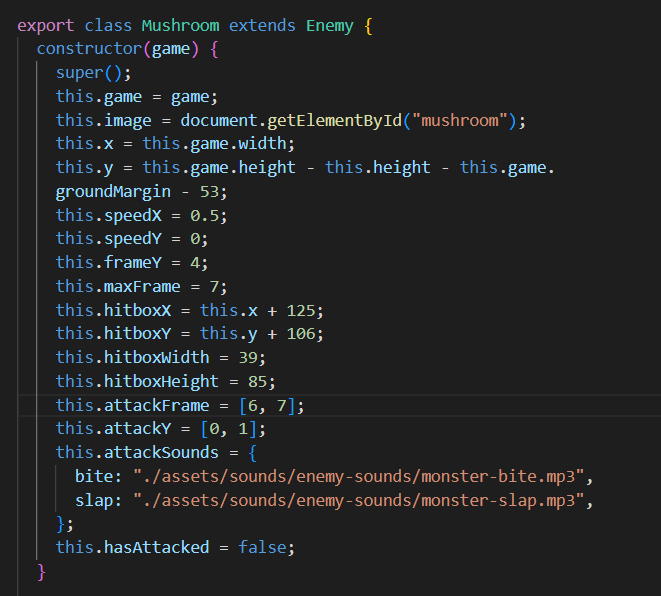Click the 'bite' object key

coord(94,477)
